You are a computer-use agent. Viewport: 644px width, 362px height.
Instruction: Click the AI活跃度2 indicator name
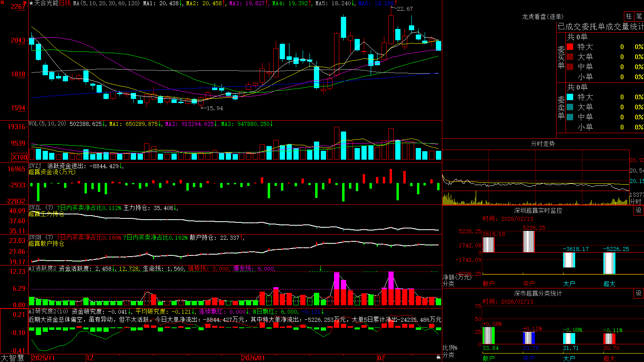pyautogui.click(x=43, y=269)
